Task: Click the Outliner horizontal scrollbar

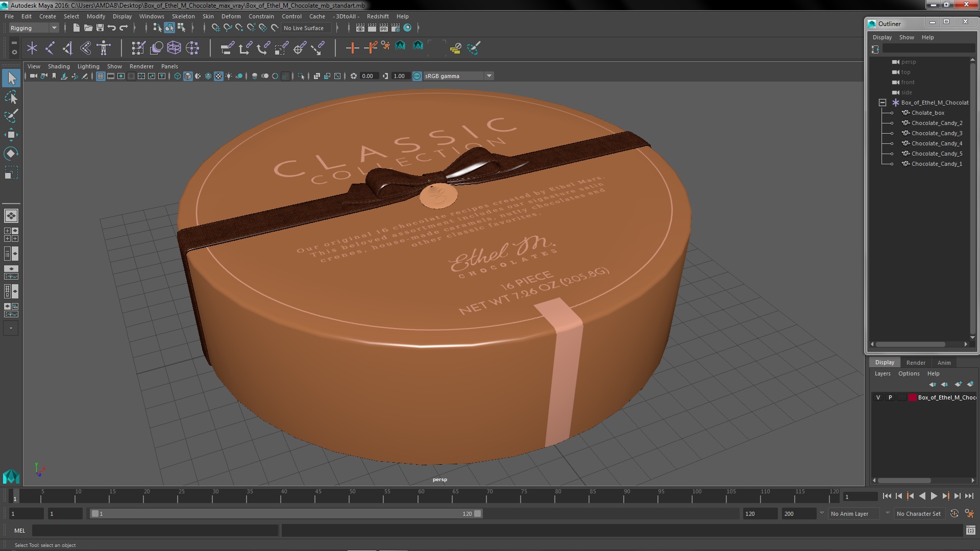Action: pyautogui.click(x=911, y=344)
